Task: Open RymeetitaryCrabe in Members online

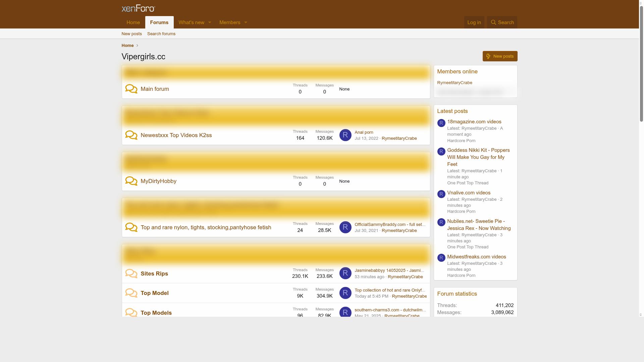Action: tap(454, 83)
